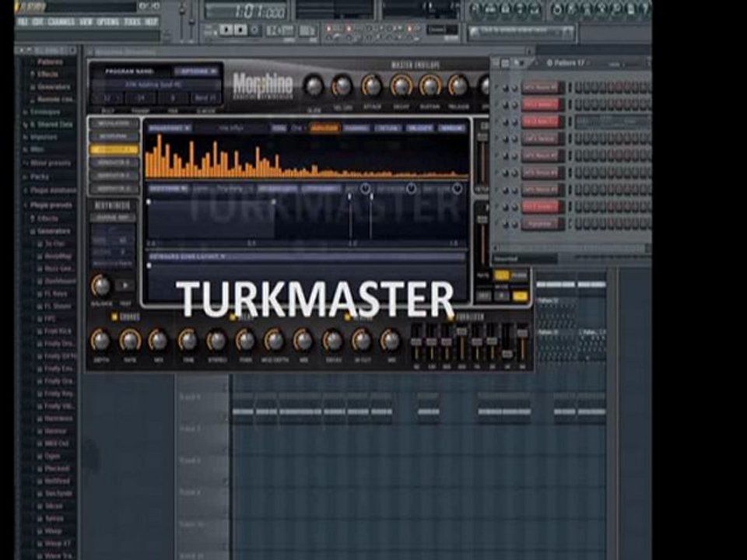Expand the Packs folder in browser
This screenshot has width=747, height=560.
(x=40, y=177)
